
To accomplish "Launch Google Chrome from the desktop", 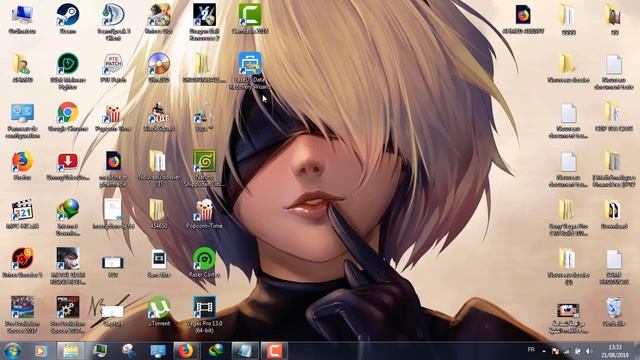I will coord(68,116).
